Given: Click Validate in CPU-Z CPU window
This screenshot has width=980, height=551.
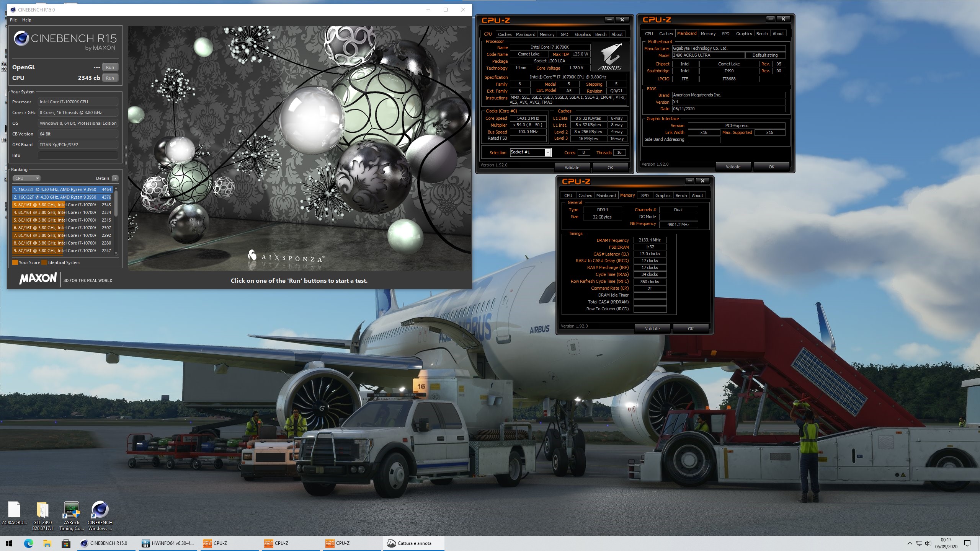Looking at the screenshot, I should coord(572,168).
